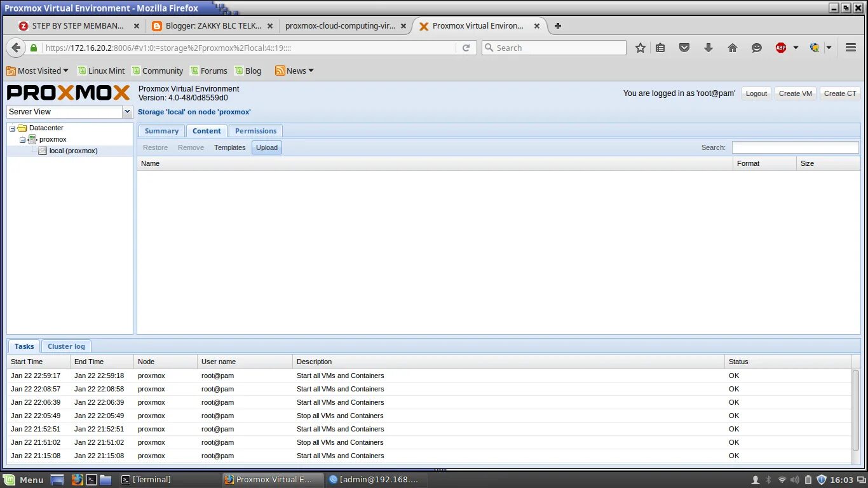Open the Linux Mint Menu button
This screenshot has width=868, height=488.
(x=24, y=480)
